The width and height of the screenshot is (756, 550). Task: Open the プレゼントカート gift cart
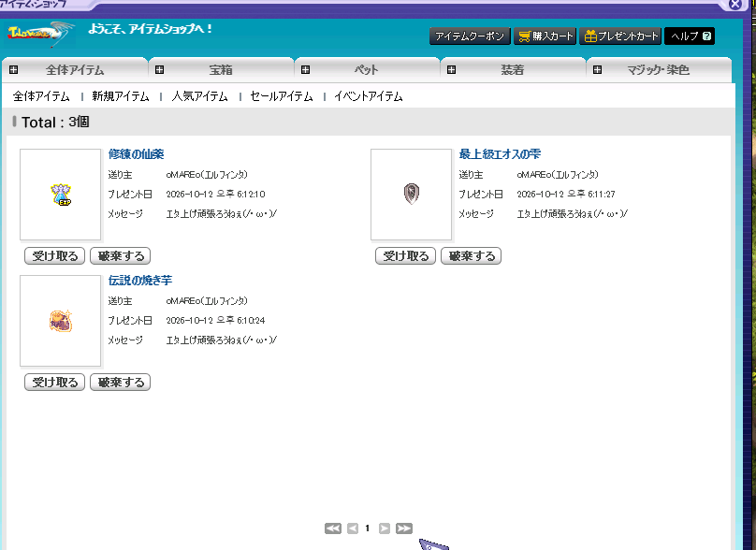coord(620,36)
